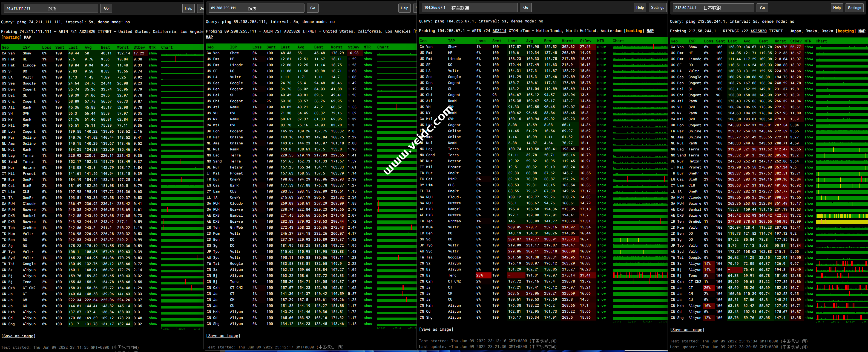Show MTR for CA Van Shaw in the first panel
868x352 pixels.
click(153, 53)
